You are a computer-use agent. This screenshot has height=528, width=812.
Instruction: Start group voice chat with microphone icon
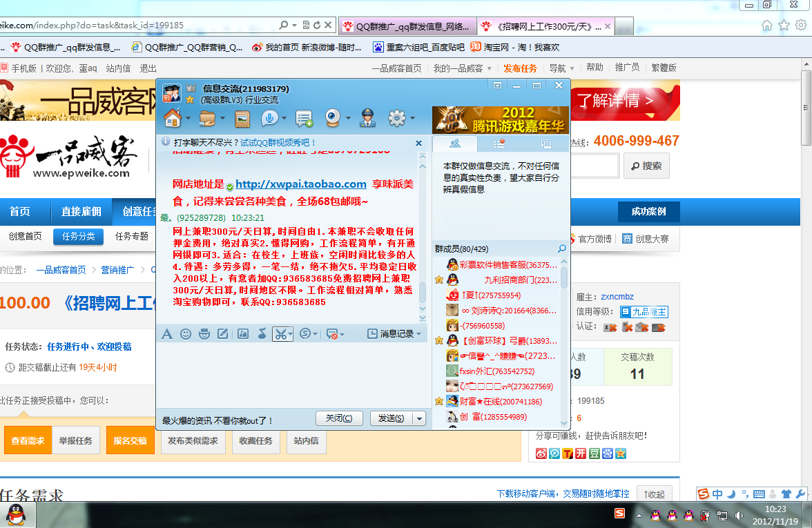(x=269, y=119)
